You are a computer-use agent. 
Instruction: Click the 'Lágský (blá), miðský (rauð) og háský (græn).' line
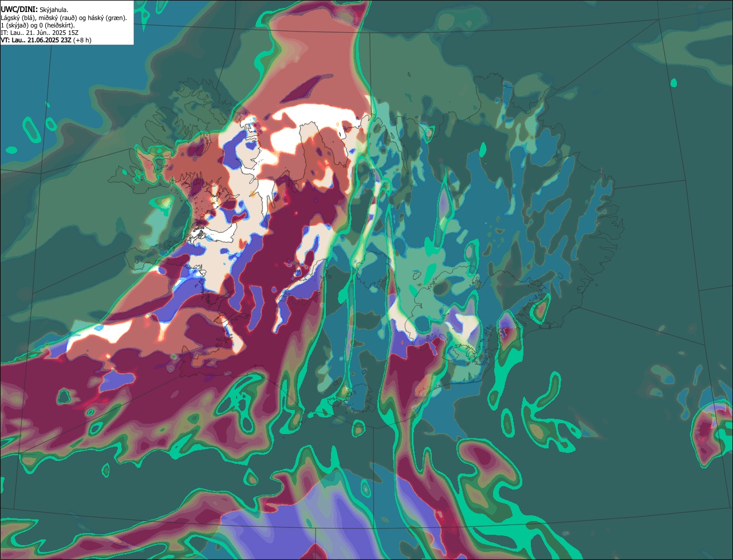pyautogui.click(x=64, y=18)
